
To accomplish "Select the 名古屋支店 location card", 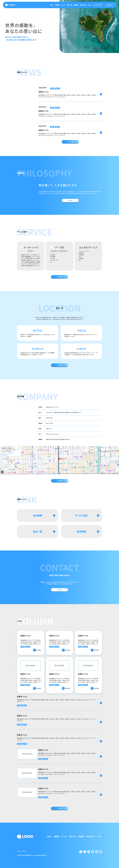I will coord(38,351).
